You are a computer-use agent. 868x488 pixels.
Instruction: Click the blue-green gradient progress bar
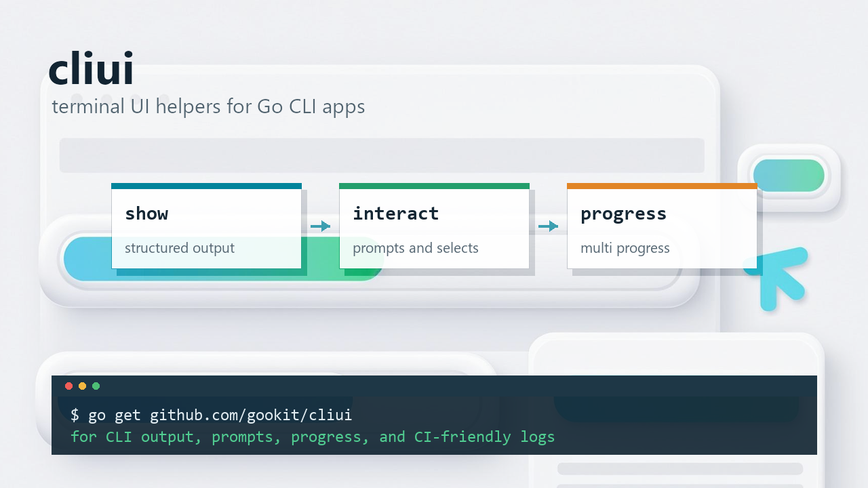224,259
